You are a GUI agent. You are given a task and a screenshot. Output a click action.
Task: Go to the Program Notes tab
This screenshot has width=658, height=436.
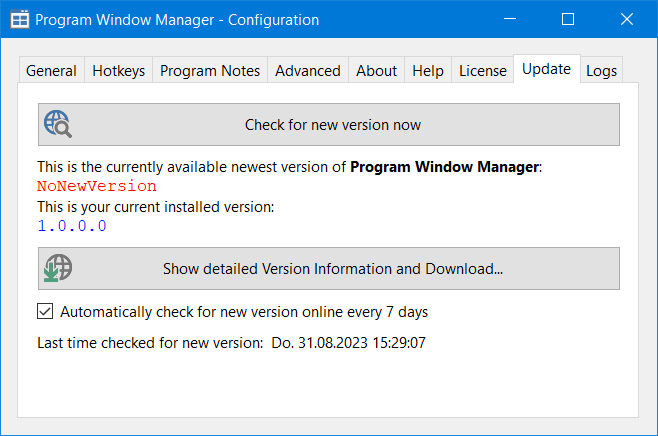210,71
